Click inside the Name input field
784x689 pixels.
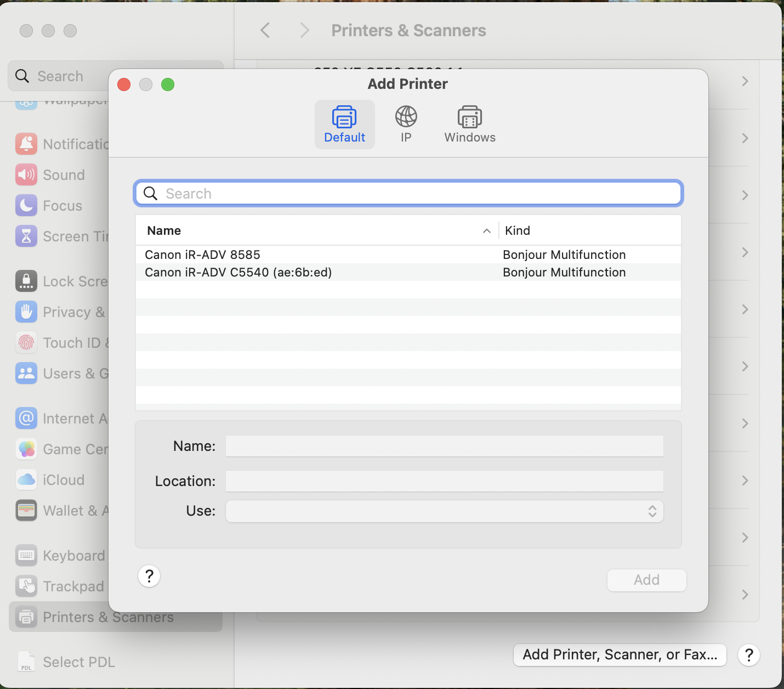tap(444, 446)
